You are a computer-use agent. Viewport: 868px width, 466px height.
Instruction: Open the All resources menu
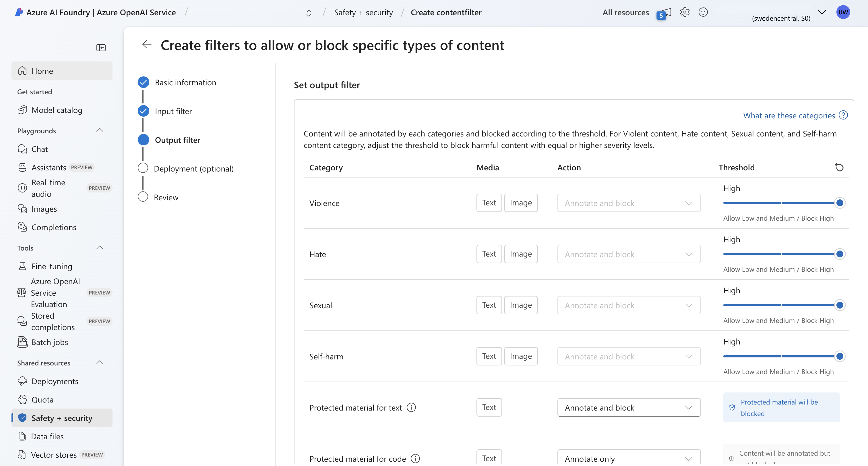(x=625, y=12)
